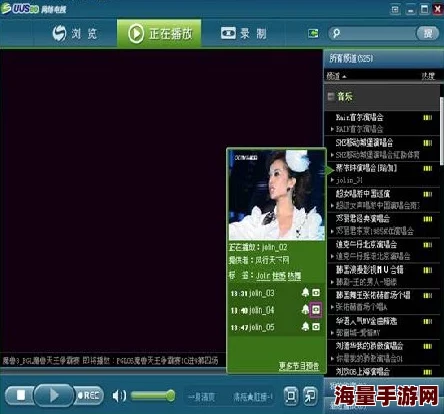Click the record icon for jolin_03
The height and width of the screenshot is (414, 444).
pyautogui.click(x=316, y=293)
